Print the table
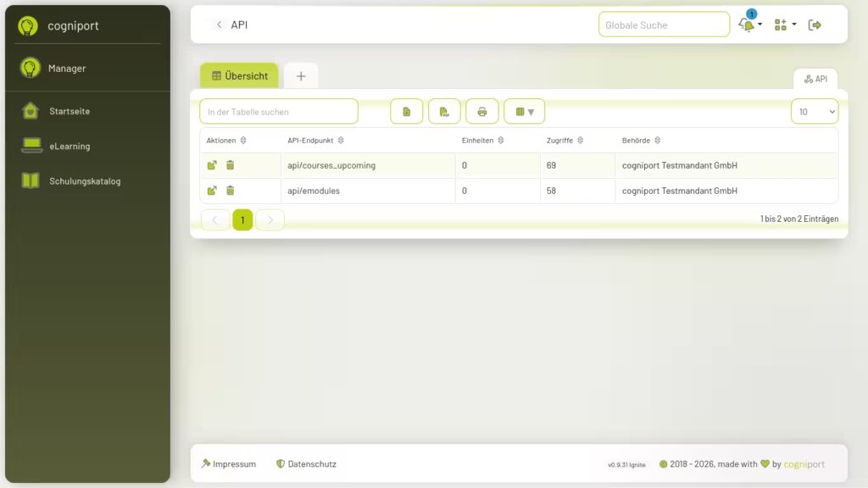Image resolution: width=868 pixels, height=488 pixels. 481,112
